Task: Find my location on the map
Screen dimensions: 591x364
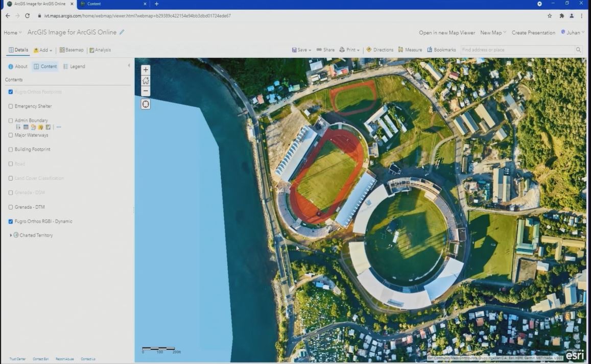Action: 146,104
